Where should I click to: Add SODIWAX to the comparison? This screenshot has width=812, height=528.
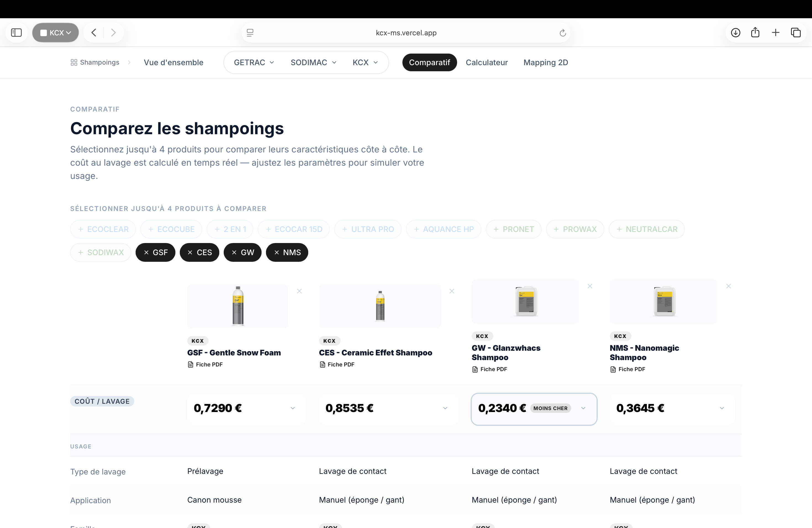[x=101, y=252]
